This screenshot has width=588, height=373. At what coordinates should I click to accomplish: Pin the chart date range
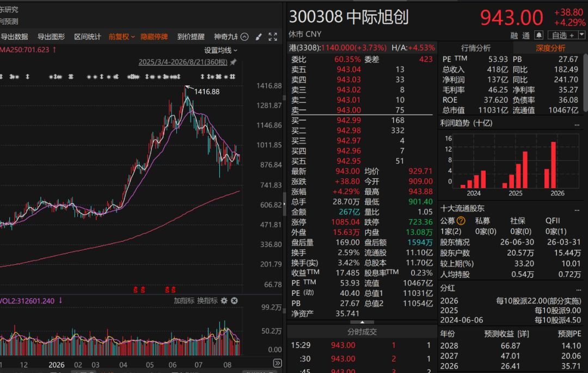pos(233,62)
